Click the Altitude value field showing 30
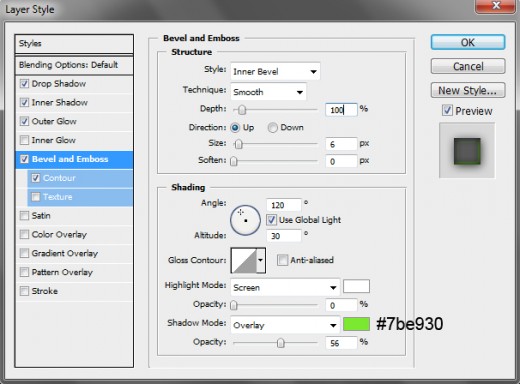520x384 pixels. click(284, 236)
